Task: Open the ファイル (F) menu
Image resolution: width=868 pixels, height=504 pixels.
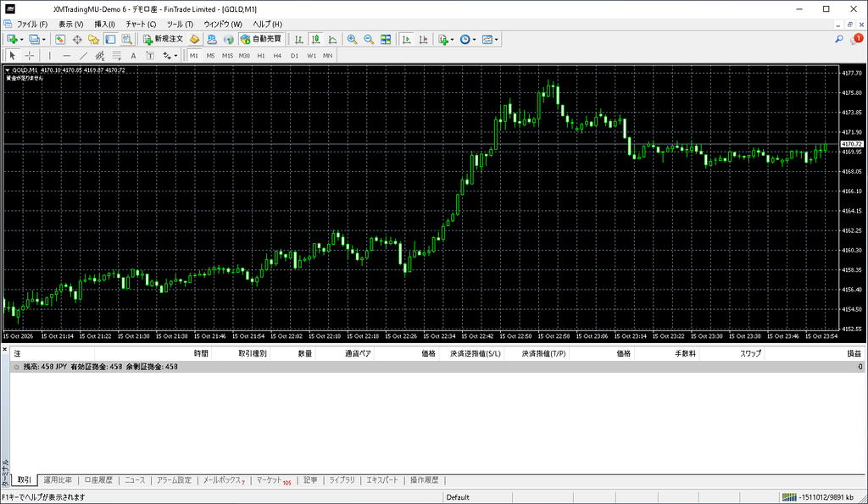Action: click(x=32, y=25)
